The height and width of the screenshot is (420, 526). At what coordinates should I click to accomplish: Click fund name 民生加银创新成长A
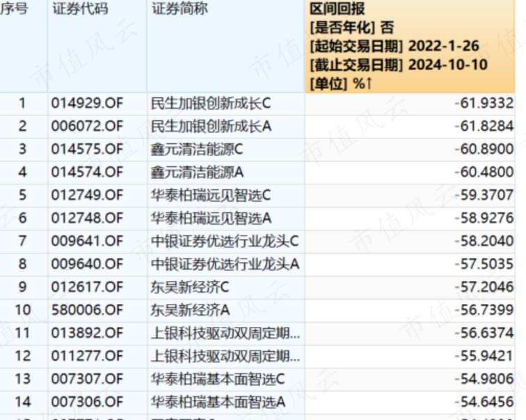211,126
